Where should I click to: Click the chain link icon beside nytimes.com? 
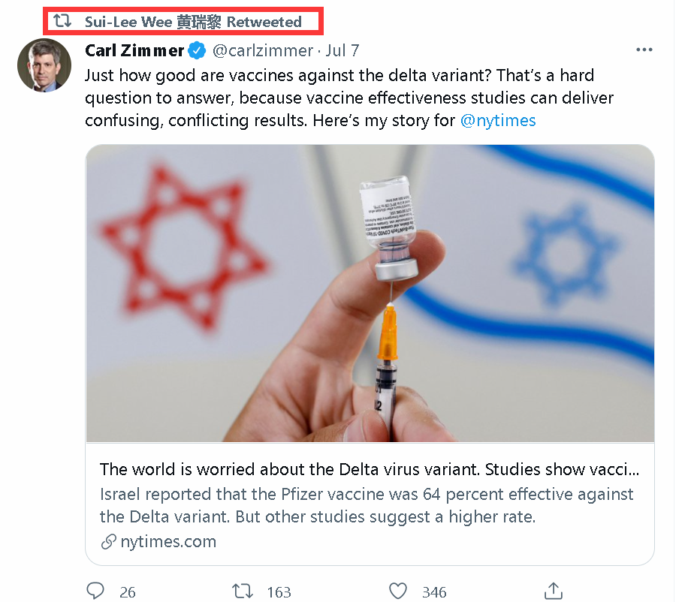tap(108, 542)
